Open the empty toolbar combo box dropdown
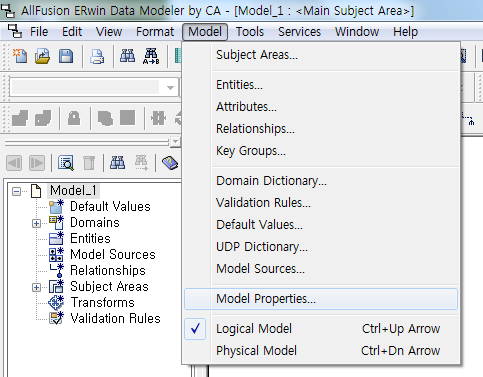The image size is (483, 377). click(170, 88)
